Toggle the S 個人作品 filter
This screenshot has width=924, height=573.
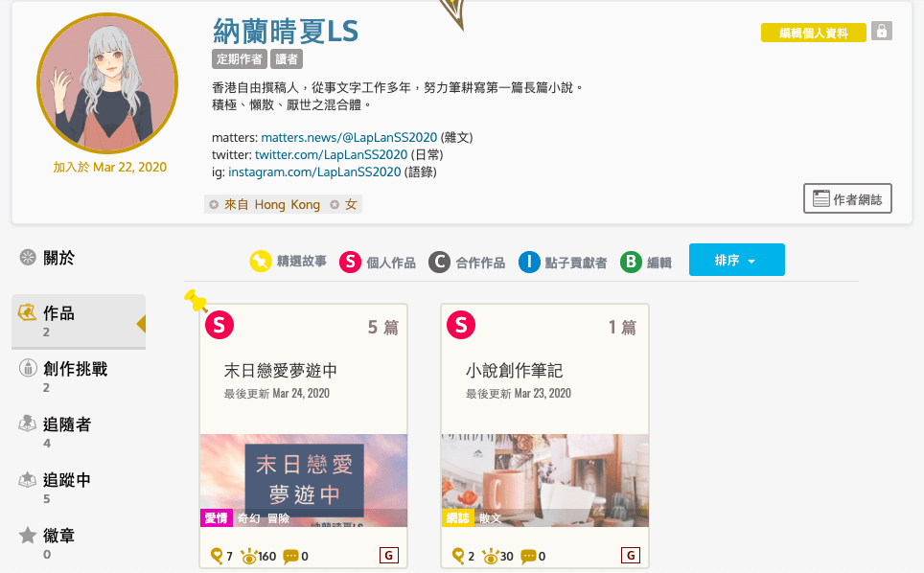pyautogui.click(x=378, y=262)
